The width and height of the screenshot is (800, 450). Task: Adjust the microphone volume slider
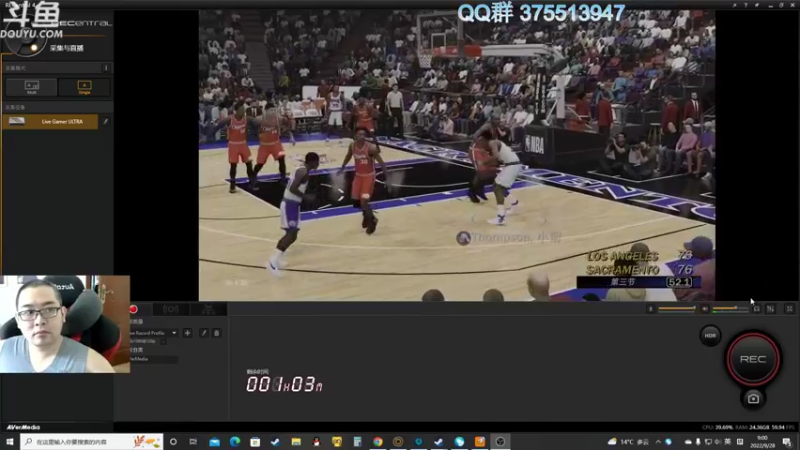pos(677,309)
